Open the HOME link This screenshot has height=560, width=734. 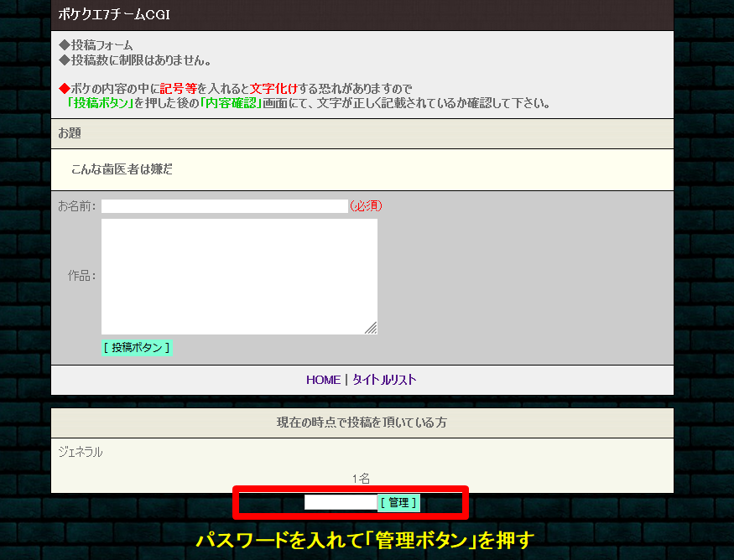(323, 380)
